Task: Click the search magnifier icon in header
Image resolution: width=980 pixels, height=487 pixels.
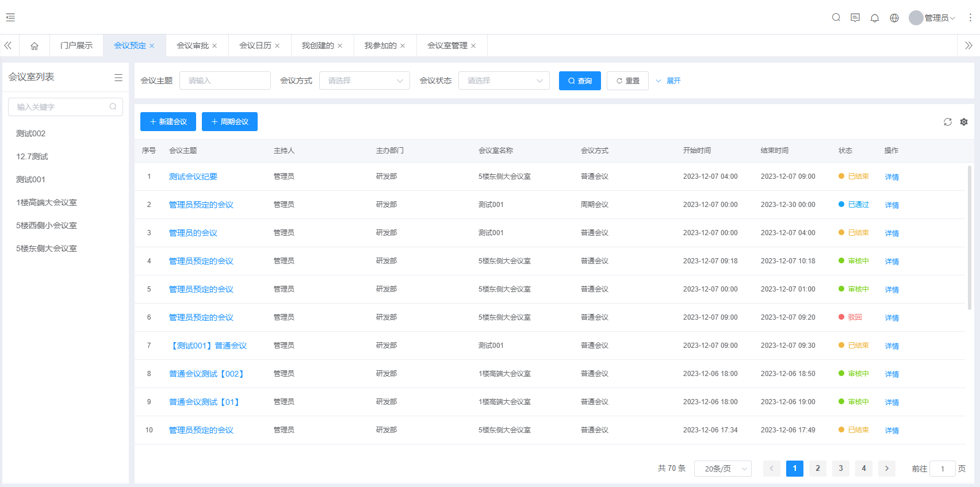Action: 836,17
